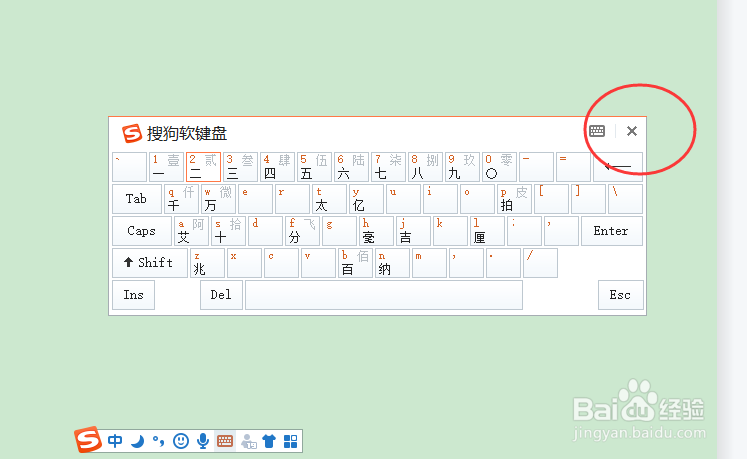Open the toolbox grid icon on the toolbar

click(290, 441)
